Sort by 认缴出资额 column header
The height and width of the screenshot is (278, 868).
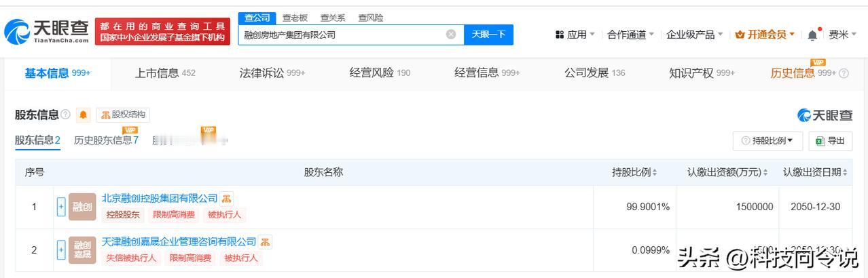click(x=727, y=173)
